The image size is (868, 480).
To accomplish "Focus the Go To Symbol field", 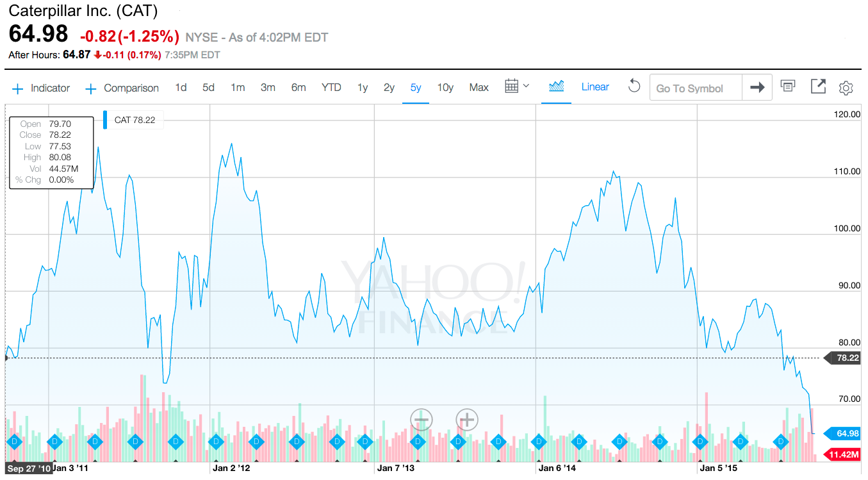I will 696,88.
